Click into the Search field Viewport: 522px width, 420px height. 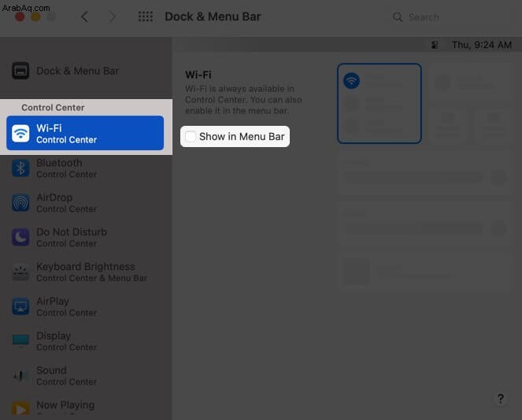(450, 17)
